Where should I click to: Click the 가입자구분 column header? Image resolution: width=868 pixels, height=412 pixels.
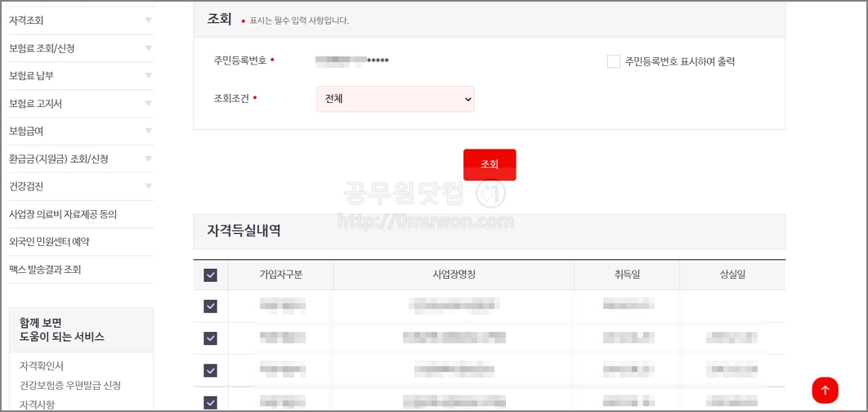click(281, 275)
